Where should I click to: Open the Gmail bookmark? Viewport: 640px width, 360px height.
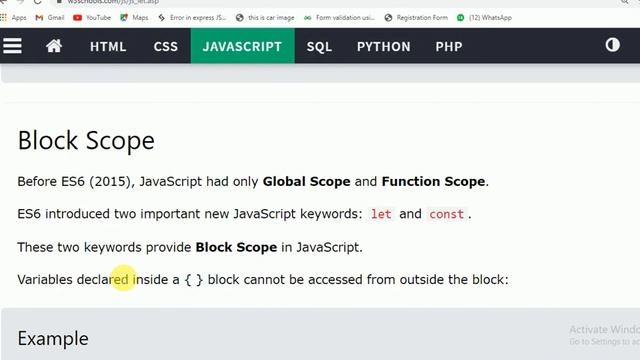(x=50, y=18)
